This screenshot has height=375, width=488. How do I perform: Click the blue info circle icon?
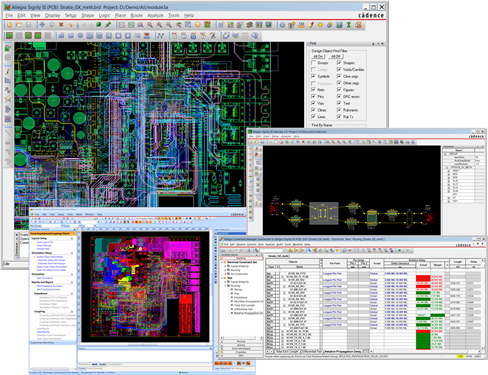pos(282,25)
